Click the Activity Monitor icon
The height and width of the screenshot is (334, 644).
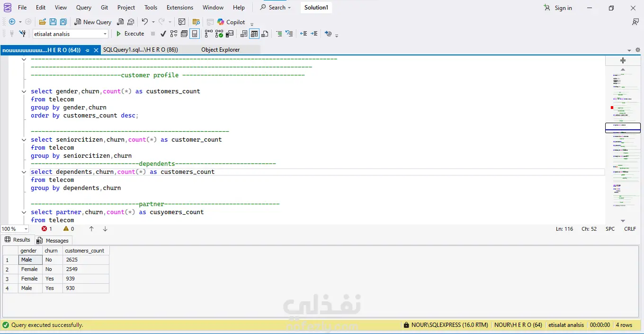(x=182, y=22)
